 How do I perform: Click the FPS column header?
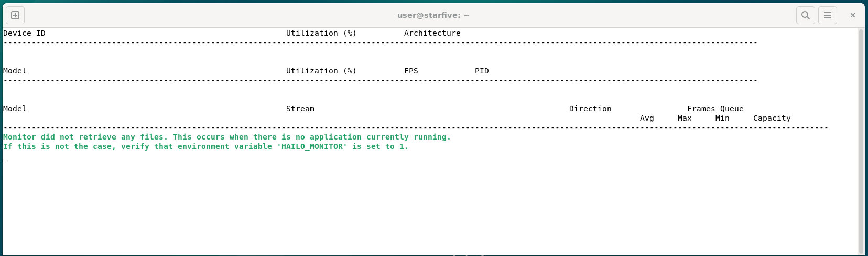pyautogui.click(x=411, y=71)
